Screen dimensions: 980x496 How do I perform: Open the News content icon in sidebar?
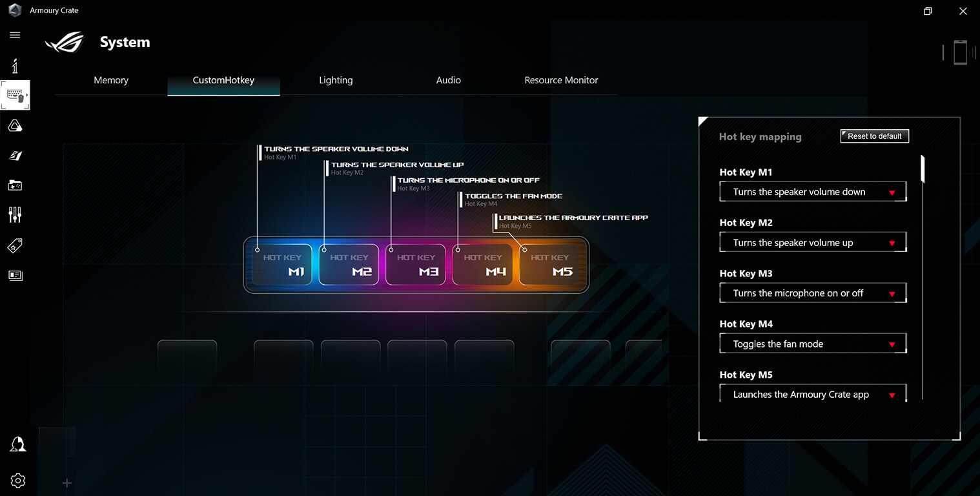pyautogui.click(x=15, y=275)
